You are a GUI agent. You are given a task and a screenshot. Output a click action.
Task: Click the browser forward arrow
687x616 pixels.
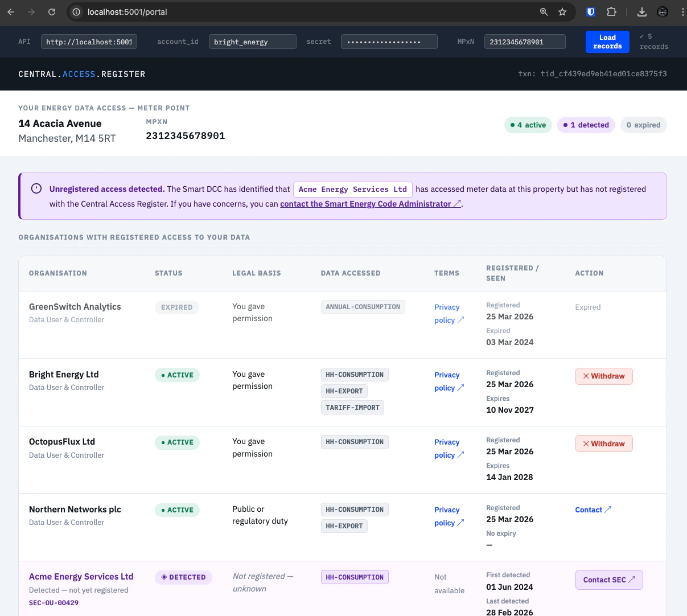[31, 12]
